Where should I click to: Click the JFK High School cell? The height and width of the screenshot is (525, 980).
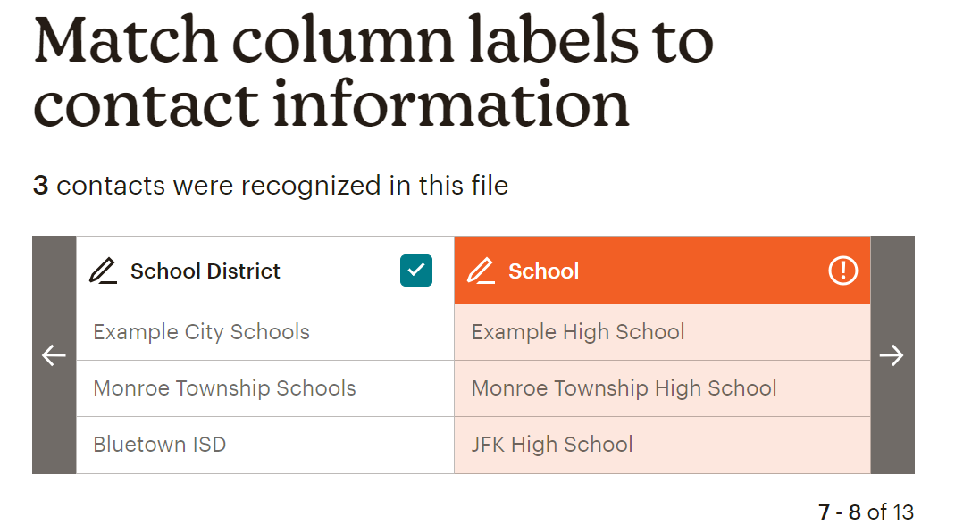tap(552, 445)
